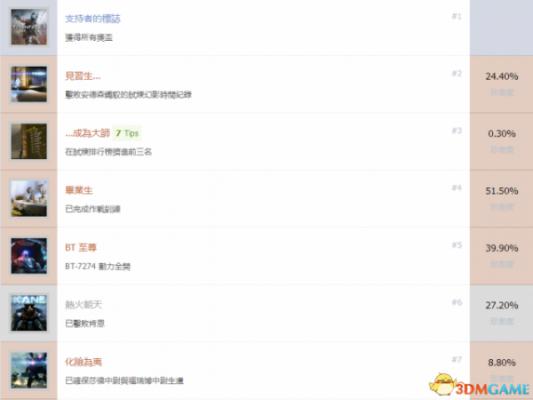Open the orange title of achievement #2
The height and width of the screenshot is (400, 533).
click(x=83, y=76)
